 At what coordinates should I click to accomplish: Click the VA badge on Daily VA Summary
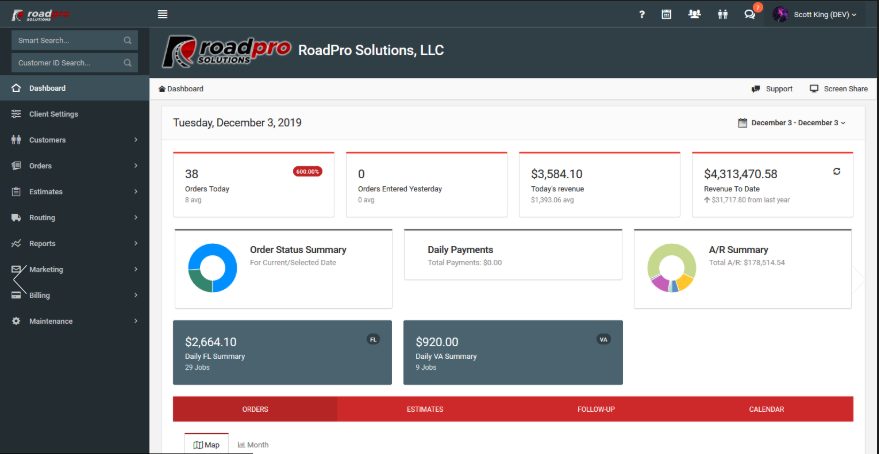point(604,339)
